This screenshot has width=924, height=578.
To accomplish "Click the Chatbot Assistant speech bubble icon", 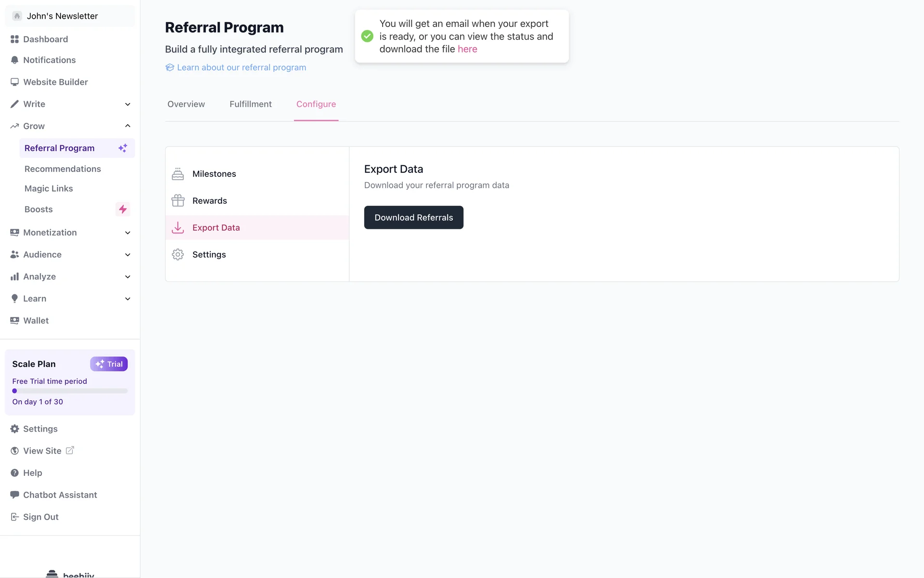I will click(x=14, y=495).
